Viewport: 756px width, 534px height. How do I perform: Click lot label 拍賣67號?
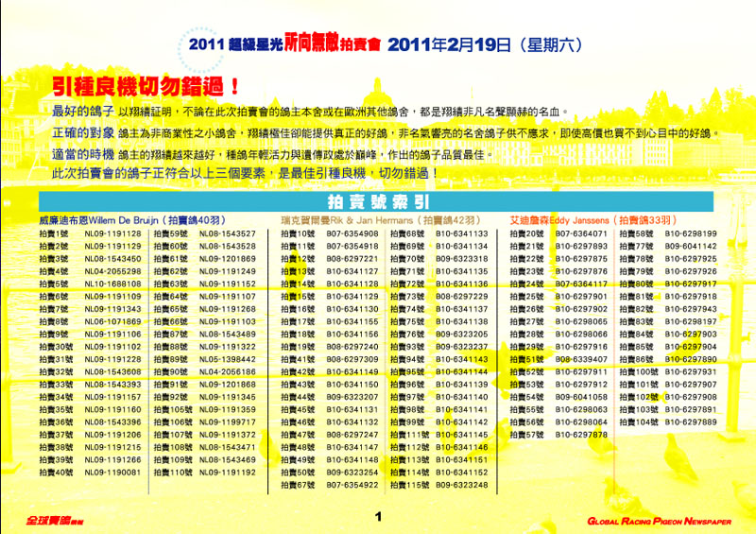[x=298, y=485]
